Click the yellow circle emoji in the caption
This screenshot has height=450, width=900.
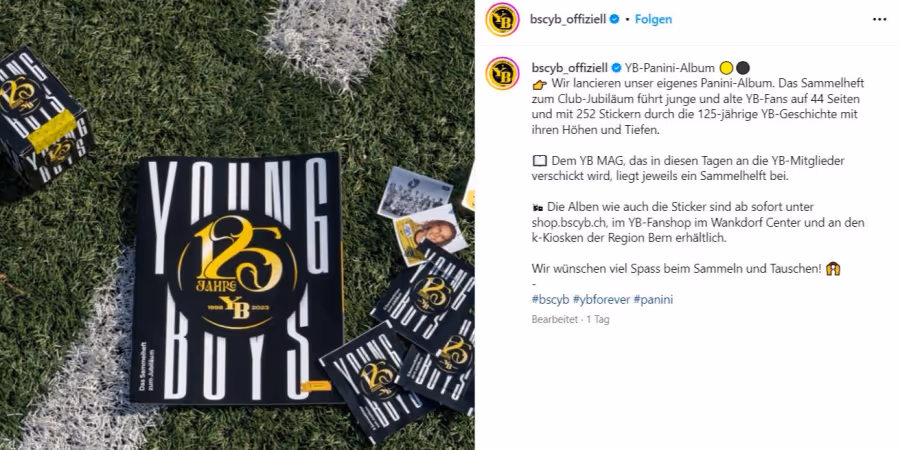(x=726, y=68)
